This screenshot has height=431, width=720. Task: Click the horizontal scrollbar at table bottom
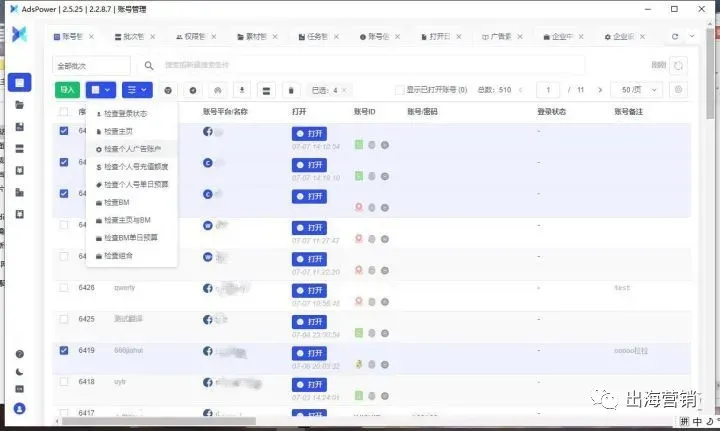[159, 420]
